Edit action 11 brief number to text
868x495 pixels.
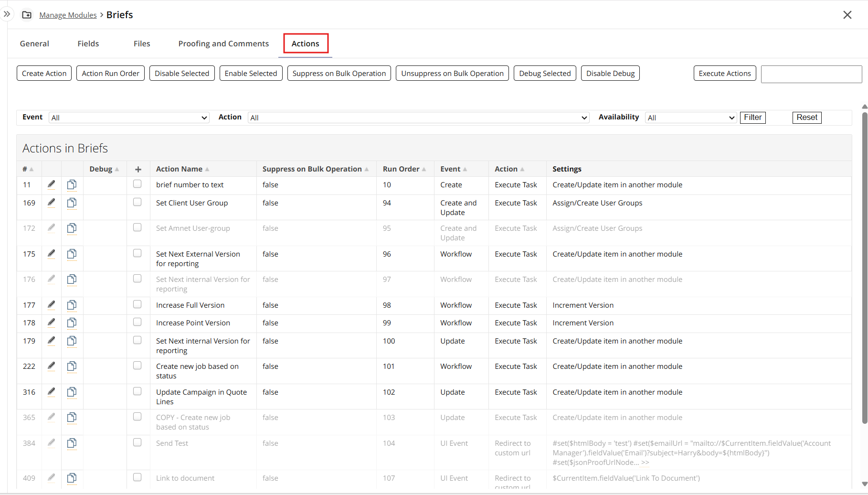tap(52, 184)
